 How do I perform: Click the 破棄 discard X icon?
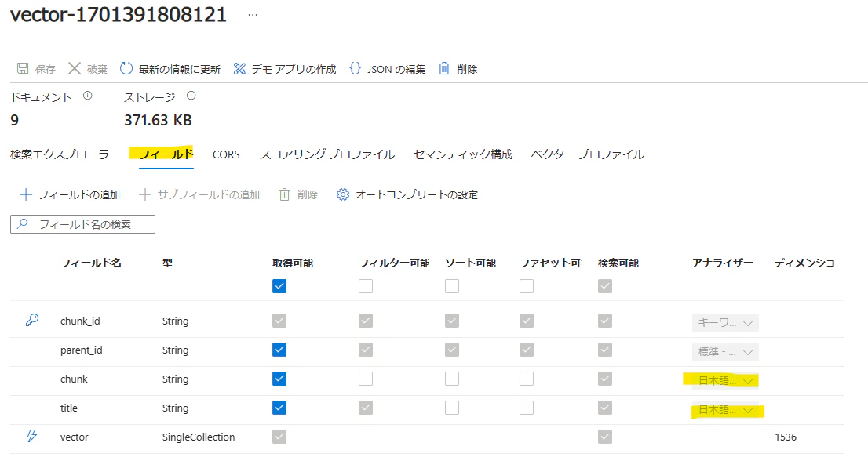tap(75, 68)
